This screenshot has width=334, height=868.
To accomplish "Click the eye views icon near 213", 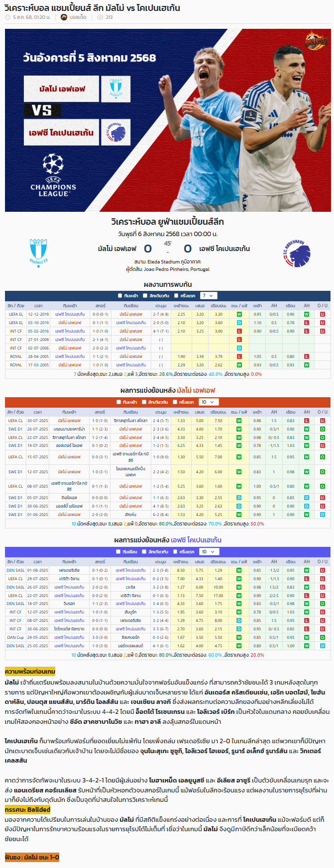I will 100,17.
